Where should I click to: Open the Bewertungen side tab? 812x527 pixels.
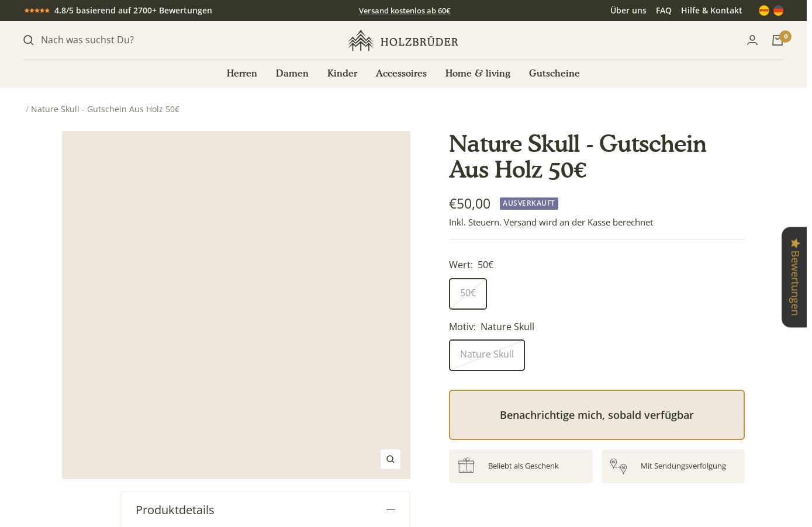coord(794,277)
